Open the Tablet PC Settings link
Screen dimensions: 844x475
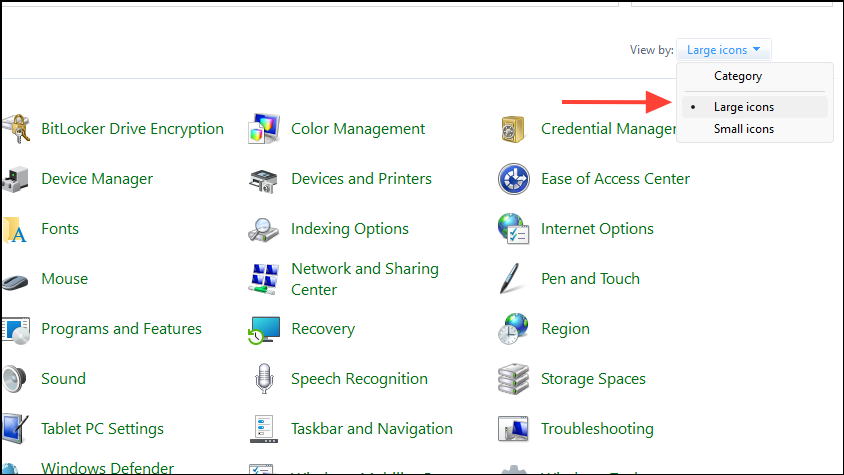coord(102,429)
